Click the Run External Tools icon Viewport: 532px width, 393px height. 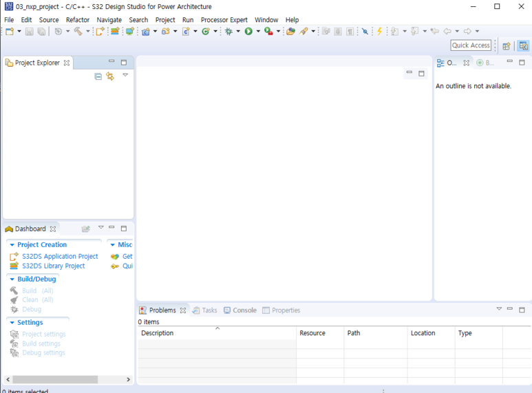(268, 32)
